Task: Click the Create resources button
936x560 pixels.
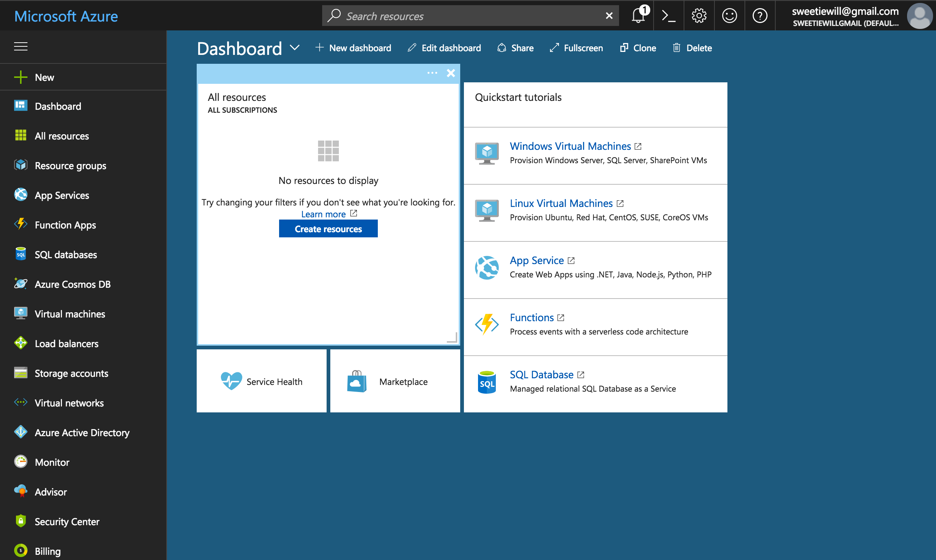Action: point(328,229)
